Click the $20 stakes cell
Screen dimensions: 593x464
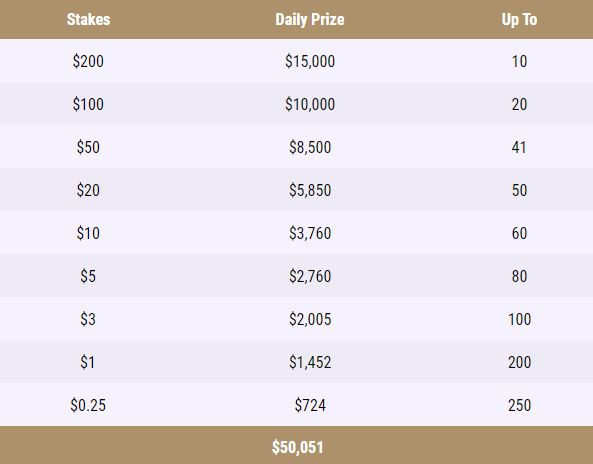point(88,190)
